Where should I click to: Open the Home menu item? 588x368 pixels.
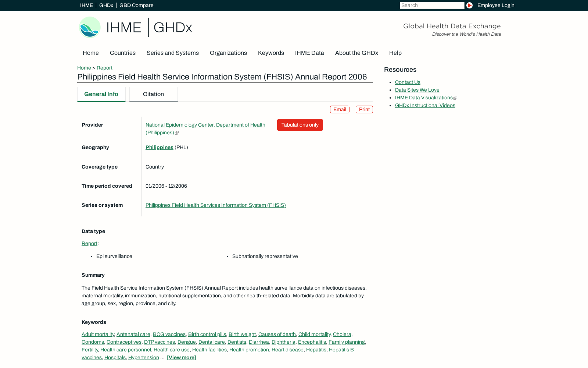click(91, 53)
